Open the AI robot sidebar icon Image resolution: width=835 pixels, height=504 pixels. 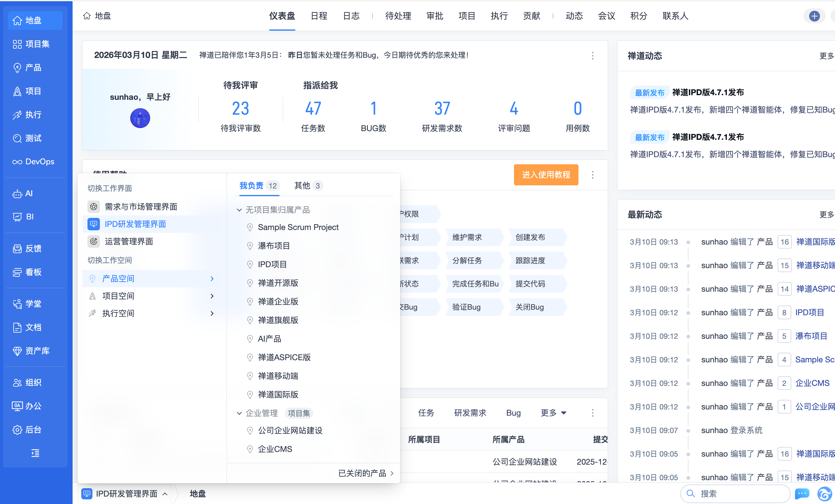click(18, 194)
